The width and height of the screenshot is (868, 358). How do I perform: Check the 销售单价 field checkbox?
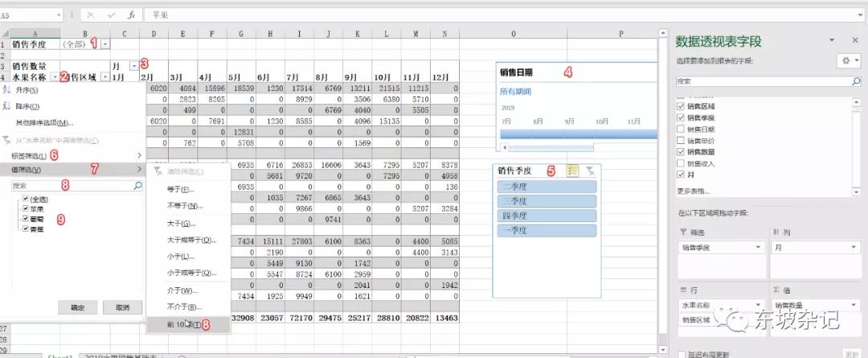[681, 140]
